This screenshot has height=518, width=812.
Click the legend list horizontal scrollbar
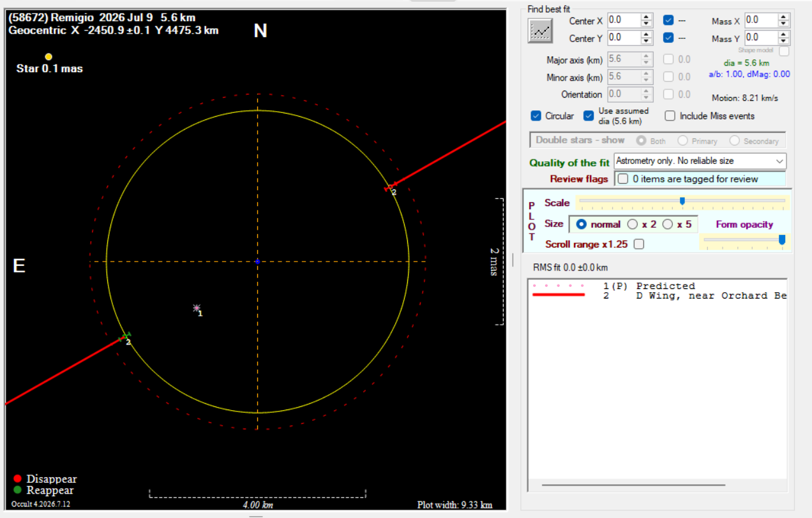tap(633, 485)
